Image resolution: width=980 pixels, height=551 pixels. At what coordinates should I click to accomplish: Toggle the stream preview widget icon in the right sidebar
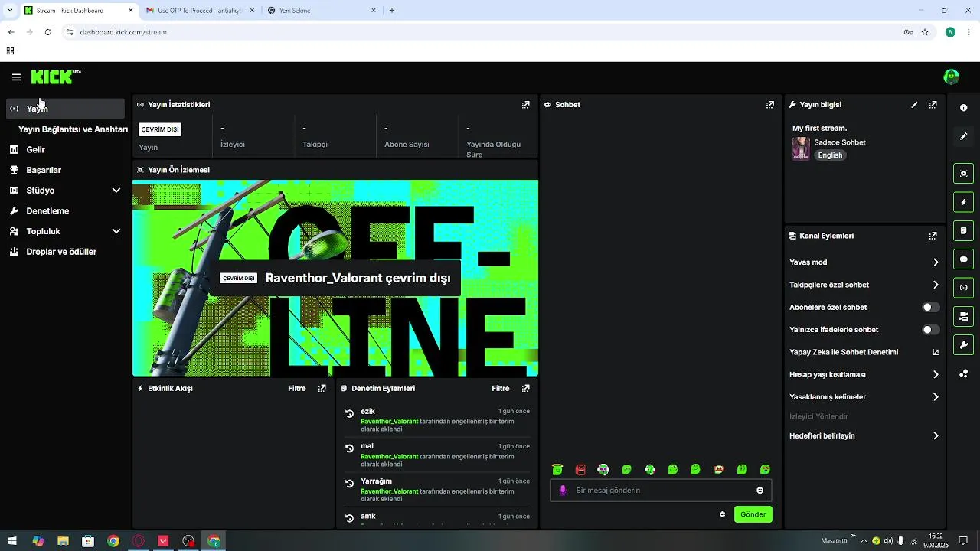(964, 174)
